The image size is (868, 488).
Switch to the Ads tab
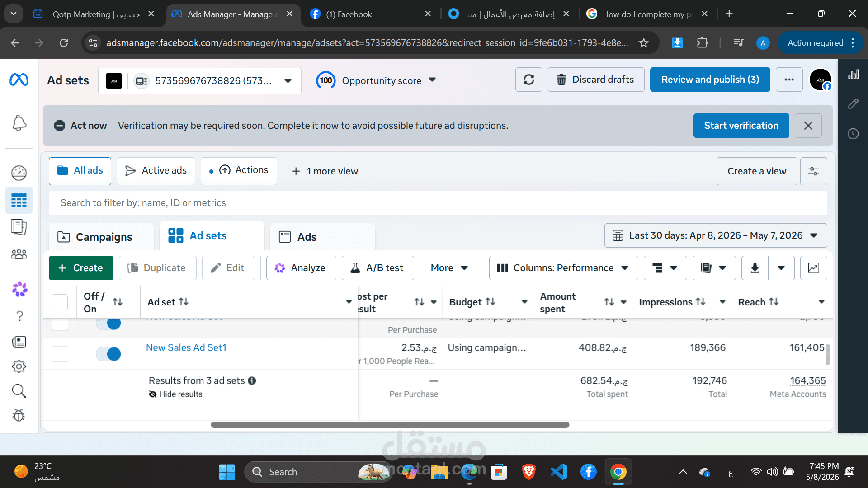[x=322, y=237]
